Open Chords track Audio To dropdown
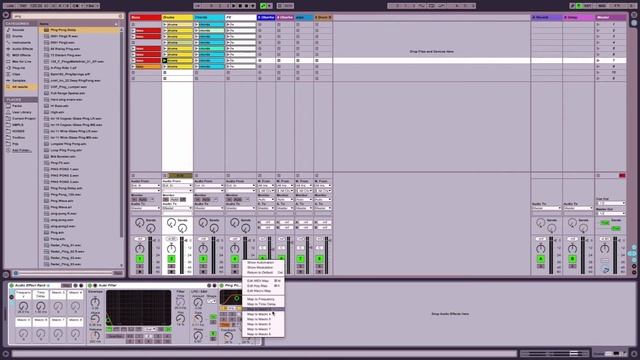The image size is (640, 360). (209, 208)
